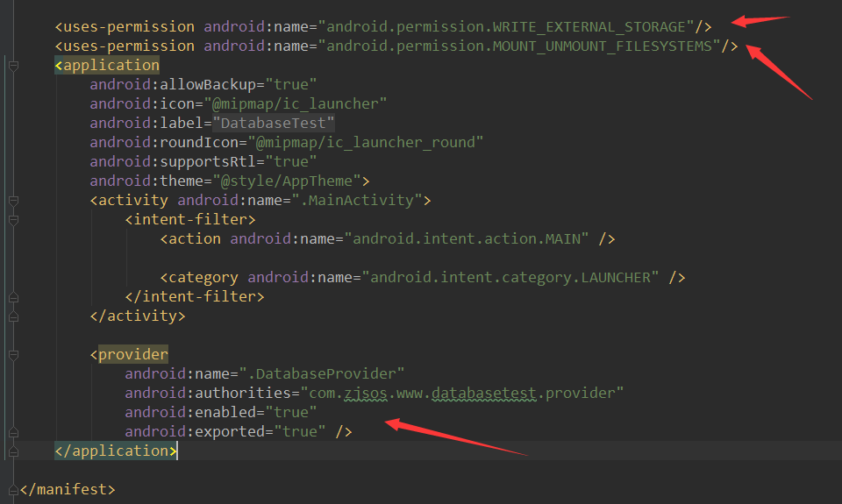
Task: Click the WRITE_EXTERNAL_STORAGE permission value
Action: (506, 27)
